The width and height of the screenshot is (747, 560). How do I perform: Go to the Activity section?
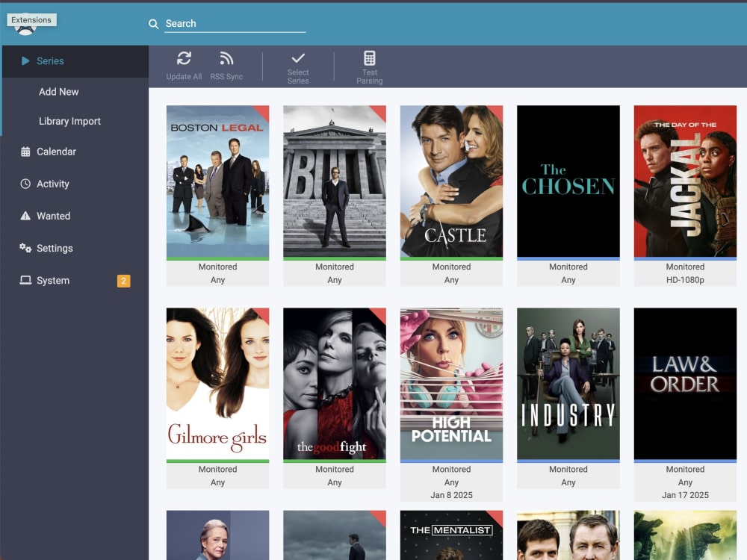coord(53,184)
